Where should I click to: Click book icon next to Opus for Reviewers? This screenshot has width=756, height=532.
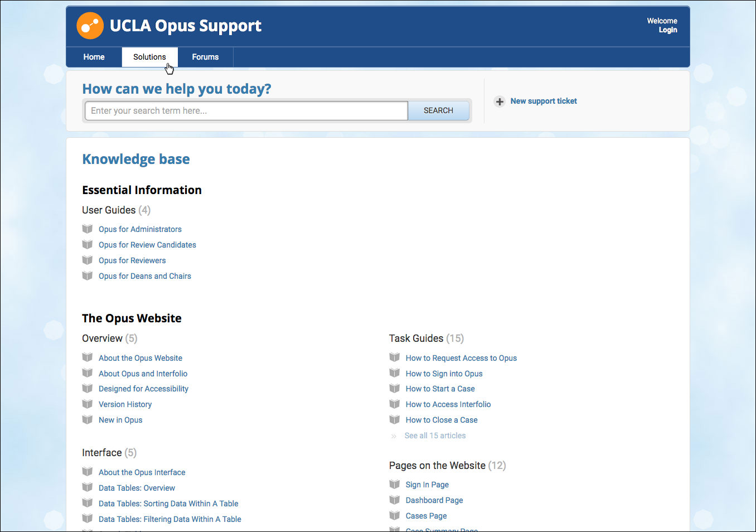(x=88, y=260)
